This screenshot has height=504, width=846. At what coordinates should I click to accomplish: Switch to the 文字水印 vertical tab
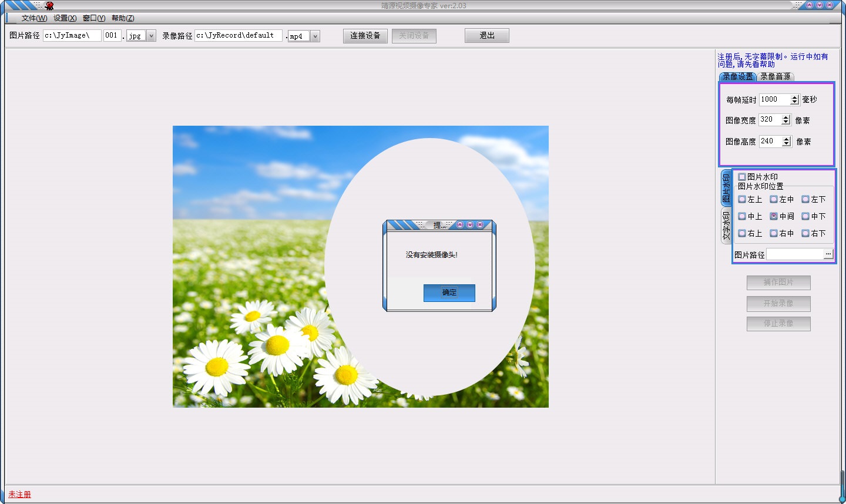pyautogui.click(x=726, y=226)
